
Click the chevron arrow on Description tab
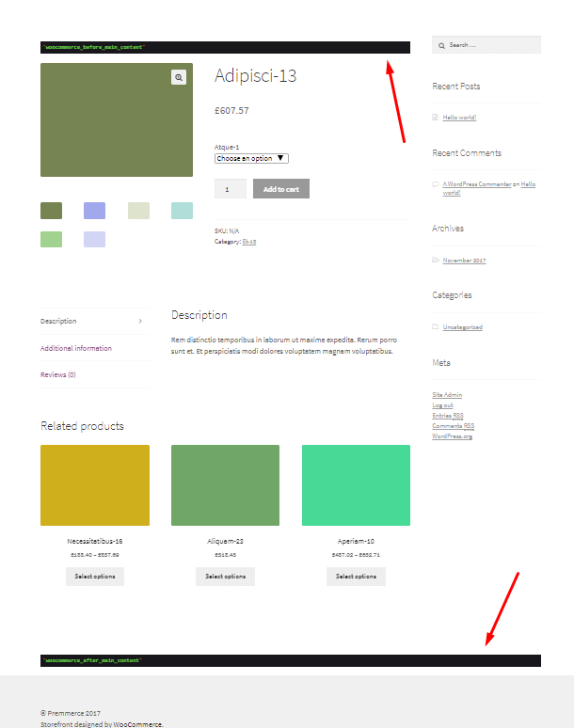pyautogui.click(x=140, y=322)
